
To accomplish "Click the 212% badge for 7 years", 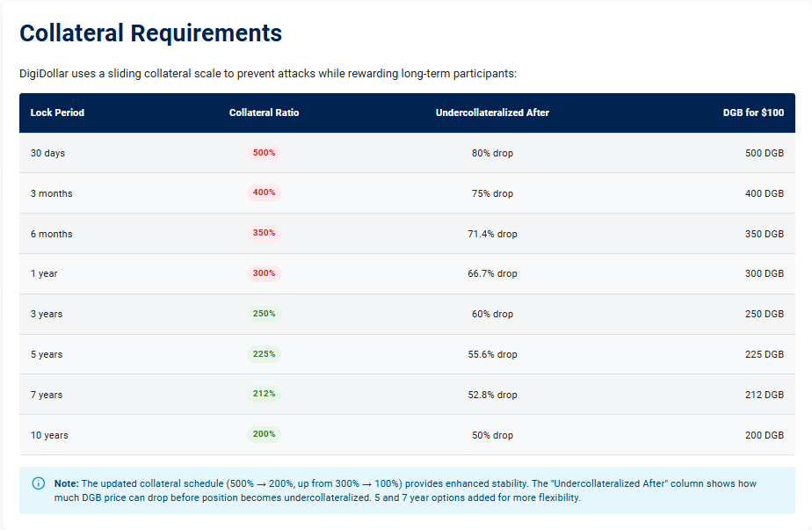I will tap(264, 394).
